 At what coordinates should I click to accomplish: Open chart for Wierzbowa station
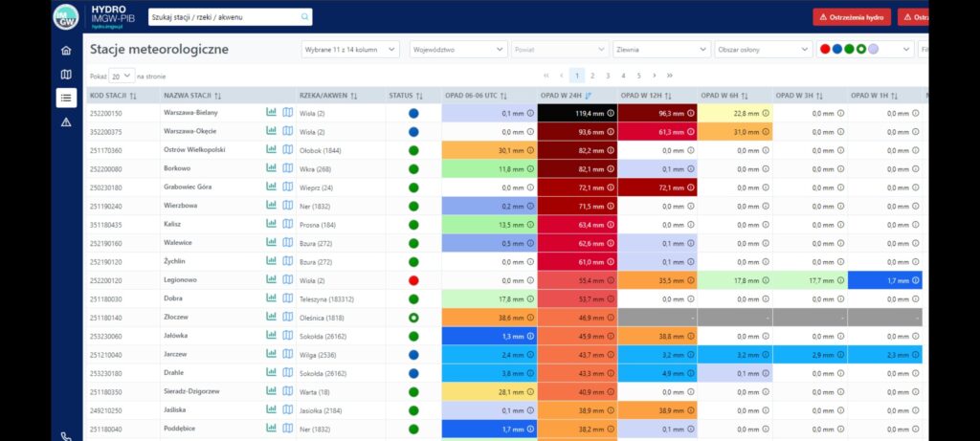click(x=271, y=206)
